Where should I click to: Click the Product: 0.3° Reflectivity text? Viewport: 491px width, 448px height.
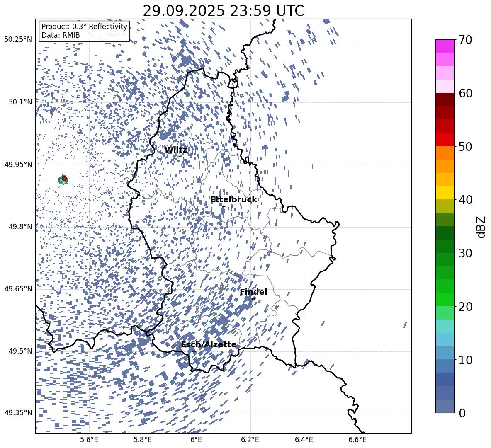pyautogui.click(x=84, y=27)
